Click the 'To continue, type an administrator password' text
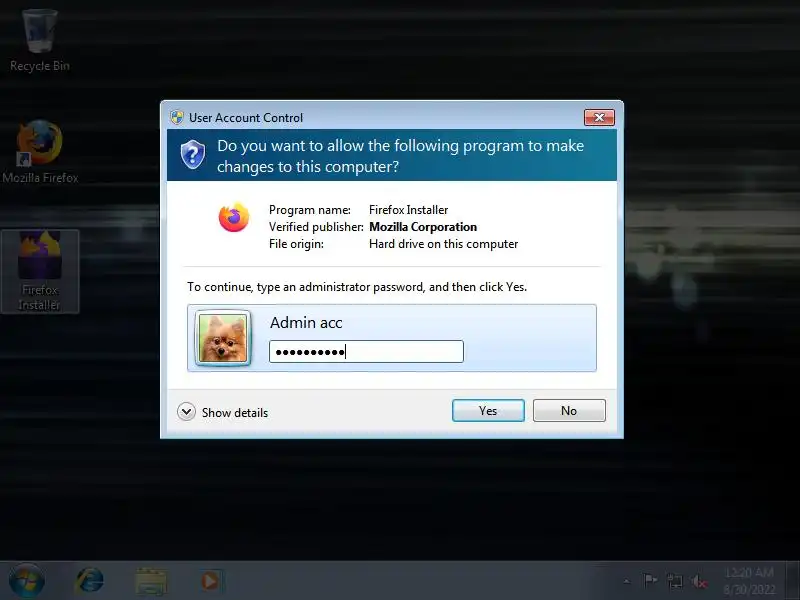The image size is (800, 600). pos(357,287)
